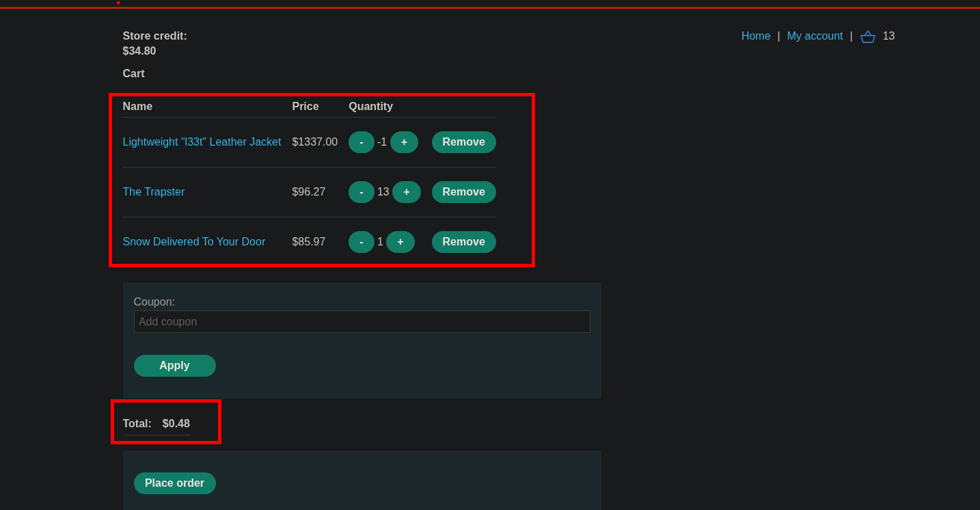Increase Leather Jacket quantity with plus button
The image size is (980, 510).
click(404, 142)
